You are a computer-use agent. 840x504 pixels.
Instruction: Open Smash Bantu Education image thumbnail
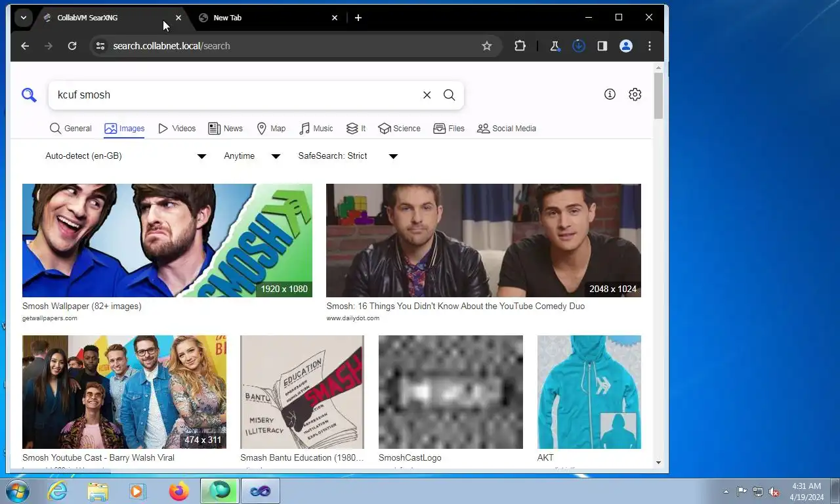(302, 392)
